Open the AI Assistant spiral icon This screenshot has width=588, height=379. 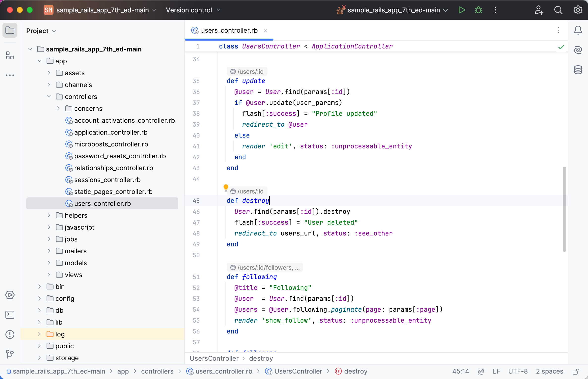578,50
